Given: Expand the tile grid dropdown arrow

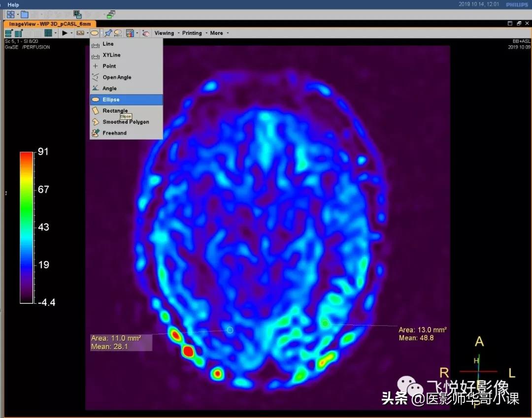Looking at the screenshot, I should click(x=55, y=33).
